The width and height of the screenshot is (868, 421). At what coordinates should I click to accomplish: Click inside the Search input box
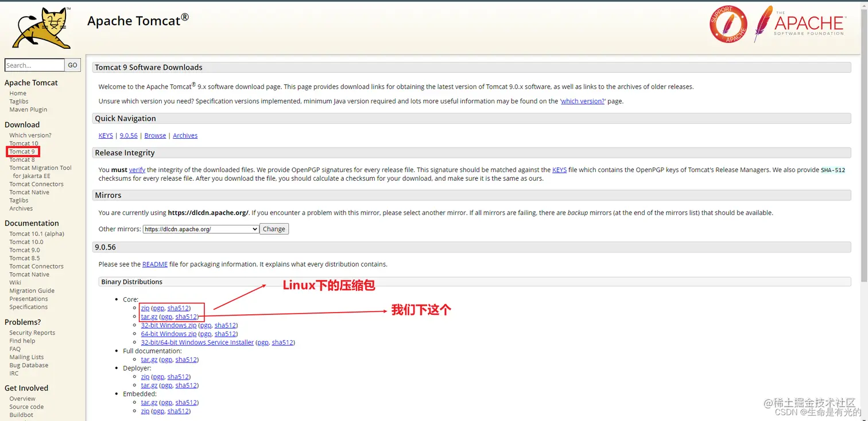point(33,65)
